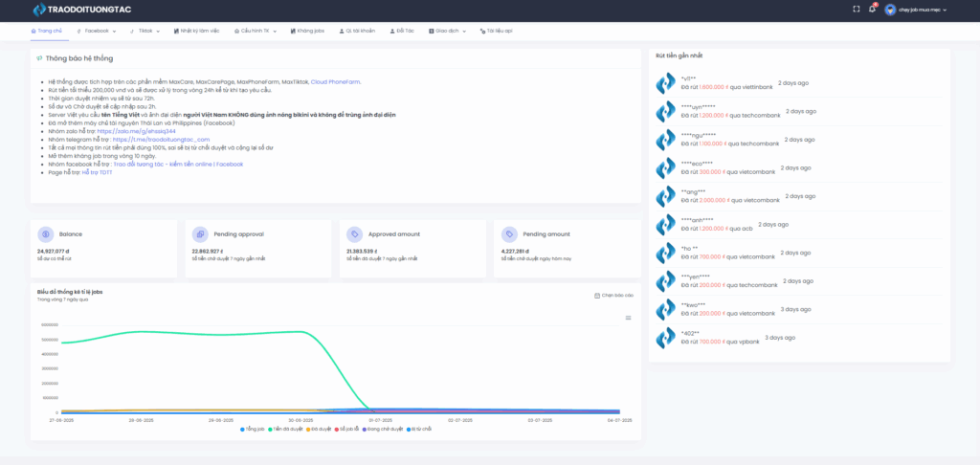The image size is (980, 465).
Task: Toggle fullscreen mode icon in header
Action: [x=857, y=10]
